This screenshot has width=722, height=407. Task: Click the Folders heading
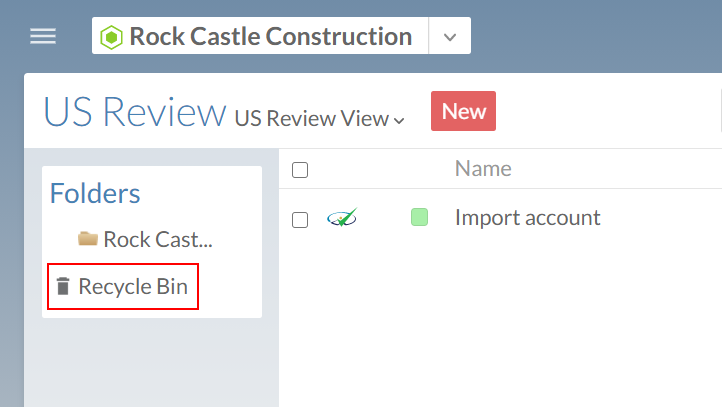tap(95, 193)
